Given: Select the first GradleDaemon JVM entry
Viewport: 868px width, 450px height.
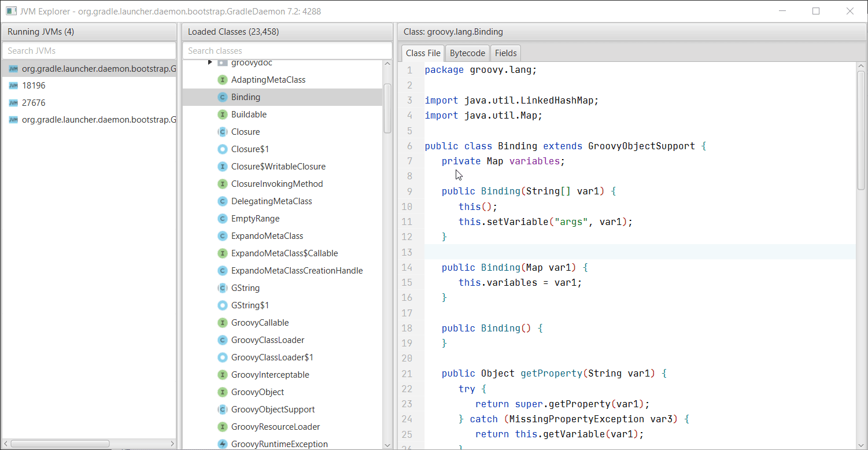Looking at the screenshot, I should [89, 68].
